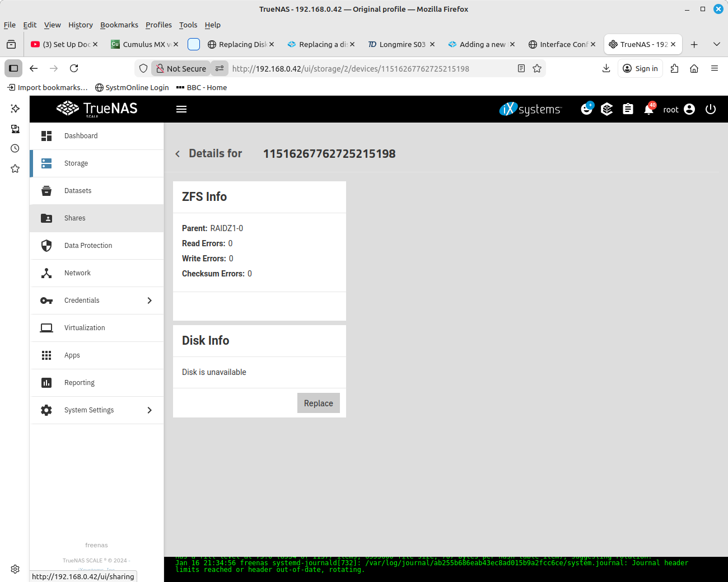Toggle the hamburger sidebar menu icon
The image size is (728, 582).
181,110
